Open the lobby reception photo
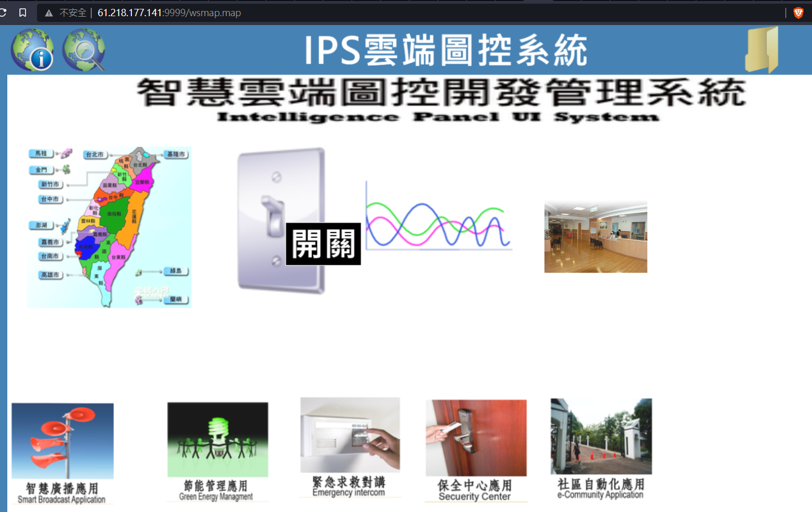 (596, 237)
